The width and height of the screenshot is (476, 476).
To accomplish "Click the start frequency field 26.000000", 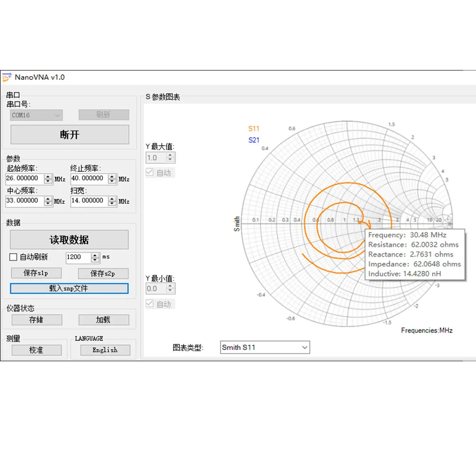I will 25,178.
